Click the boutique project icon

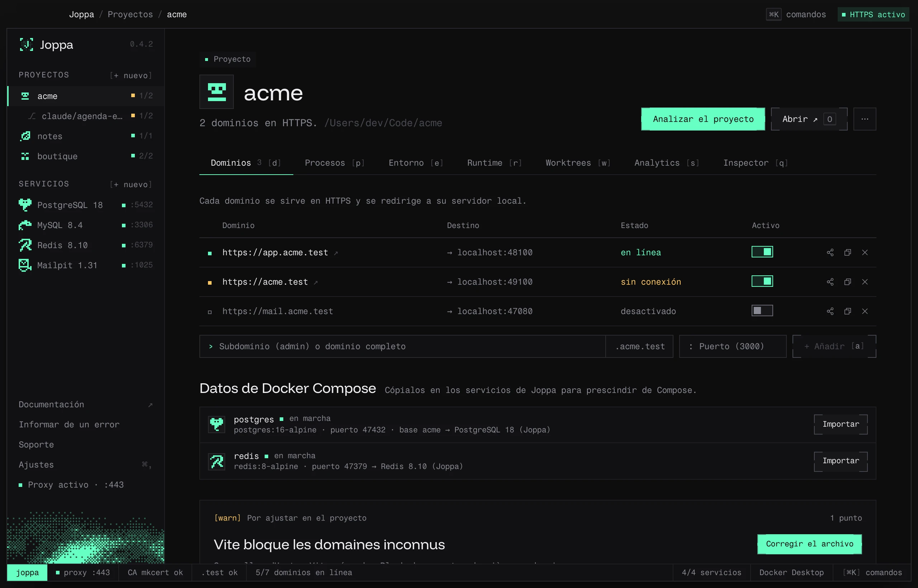[x=25, y=156]
